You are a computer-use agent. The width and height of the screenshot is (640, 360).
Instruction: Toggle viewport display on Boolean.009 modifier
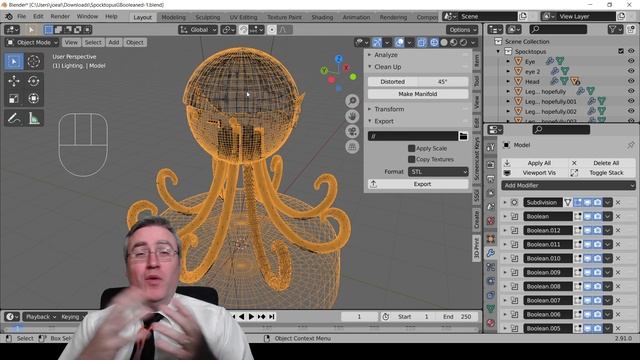click(588, 272)
